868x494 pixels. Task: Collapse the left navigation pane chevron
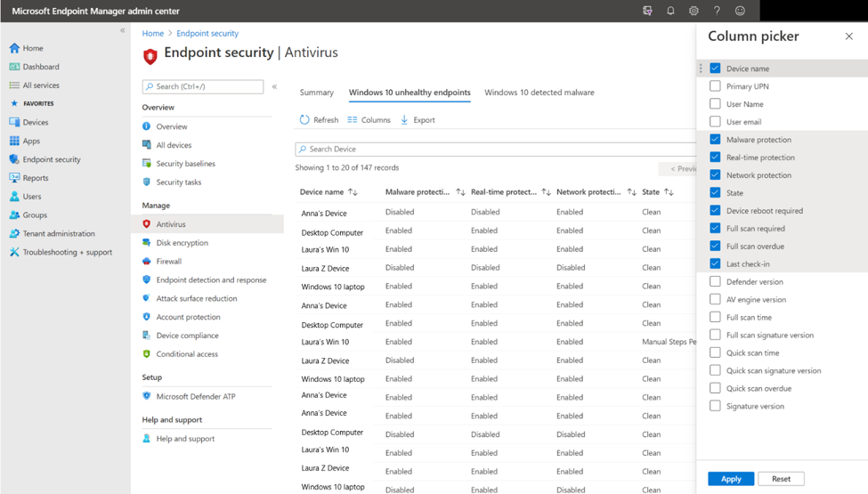pyautogui.click(x=122, y=30)
